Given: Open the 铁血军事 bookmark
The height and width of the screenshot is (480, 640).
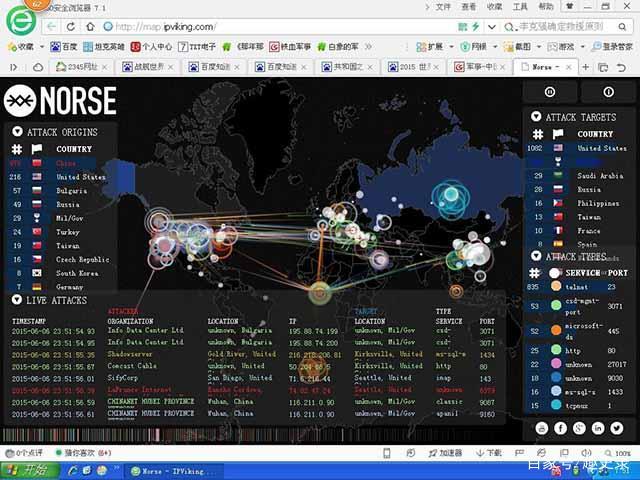Looking at the screenshot, I should pyautogui.click(x=290, y=47).
